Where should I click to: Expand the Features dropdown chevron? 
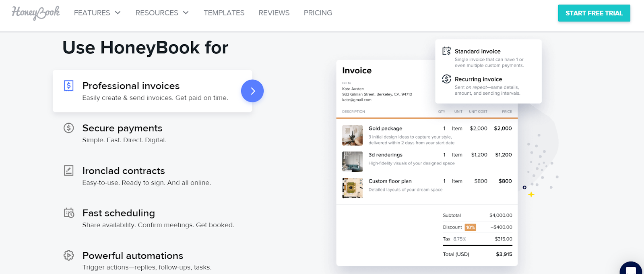pyautogui.click(x=118, y=13)
